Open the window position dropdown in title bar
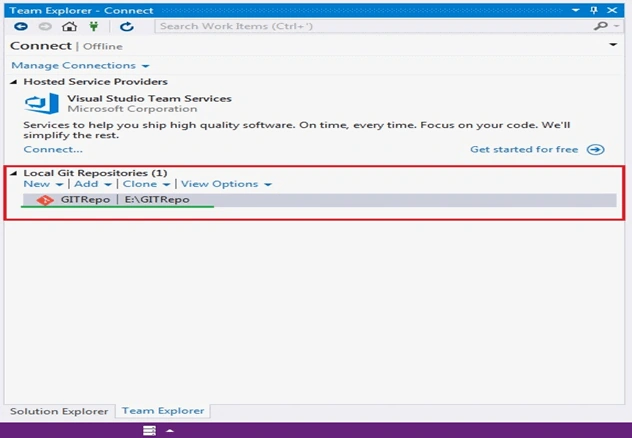Image resolution: width=632 pixels, height=438 pixels. click(x=576, y=10)
